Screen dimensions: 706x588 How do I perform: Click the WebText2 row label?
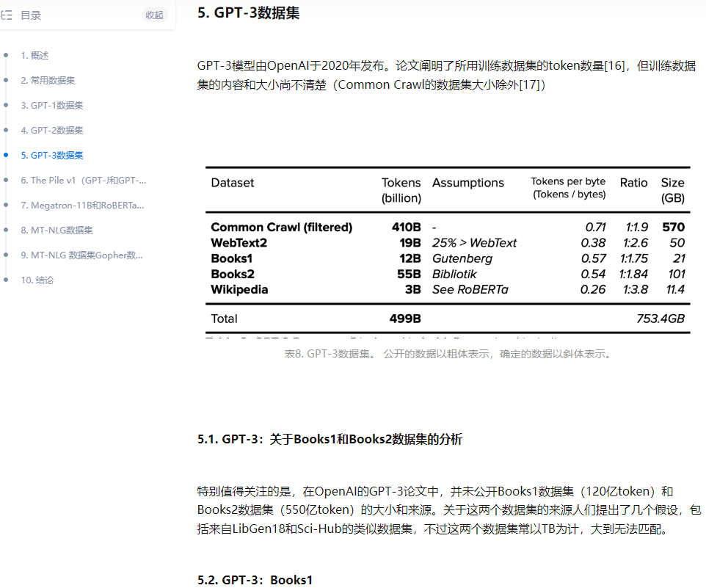pyautogui.click(x=239, y=243)
